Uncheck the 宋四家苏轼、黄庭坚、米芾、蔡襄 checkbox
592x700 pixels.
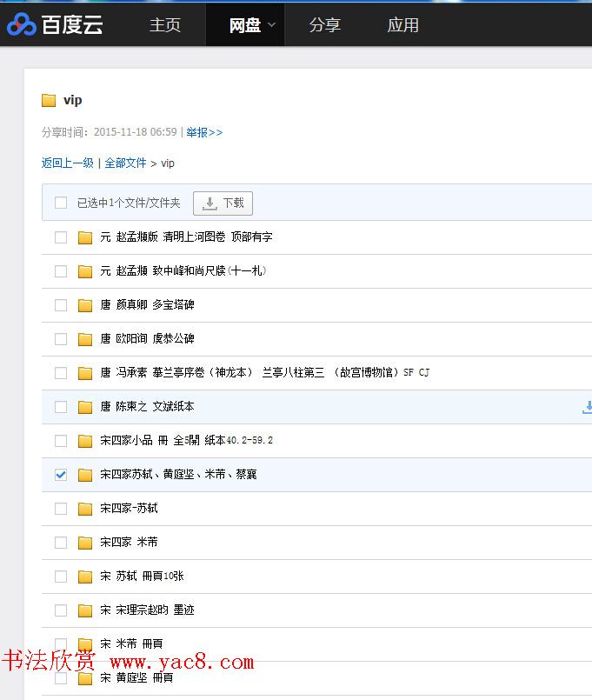click(61, 475)
